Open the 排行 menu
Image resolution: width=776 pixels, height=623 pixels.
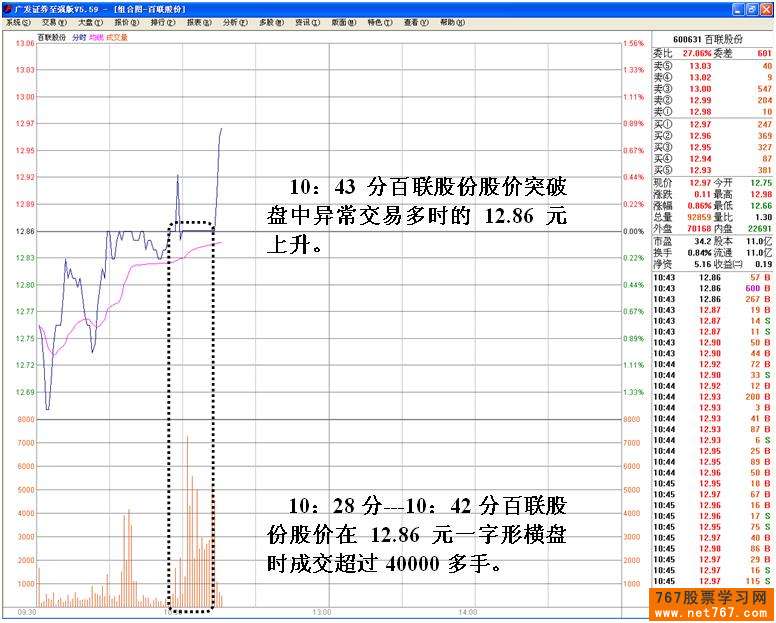163,23
